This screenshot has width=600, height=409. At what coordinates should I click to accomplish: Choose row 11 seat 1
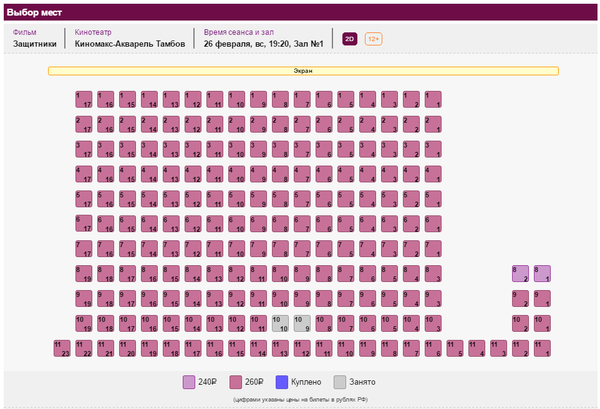coord(542,349)
